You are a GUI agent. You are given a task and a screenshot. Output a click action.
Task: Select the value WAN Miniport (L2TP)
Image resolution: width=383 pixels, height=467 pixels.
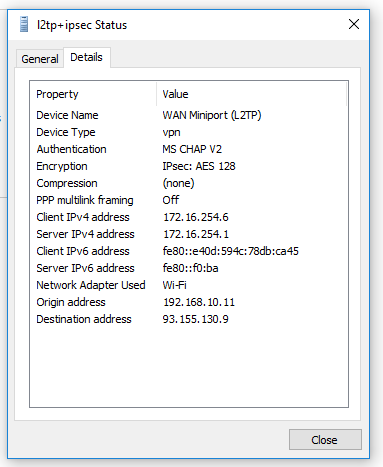(212, 115)
